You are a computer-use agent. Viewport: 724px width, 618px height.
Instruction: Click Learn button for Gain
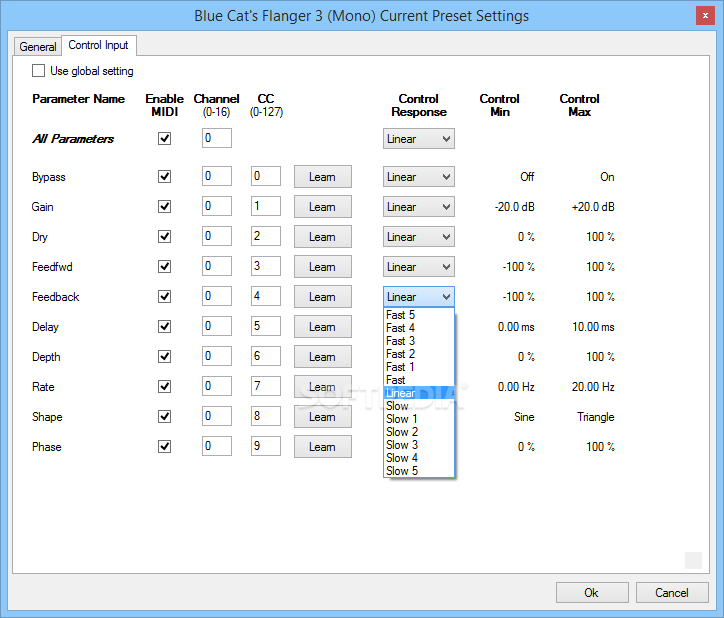[323, 206]
